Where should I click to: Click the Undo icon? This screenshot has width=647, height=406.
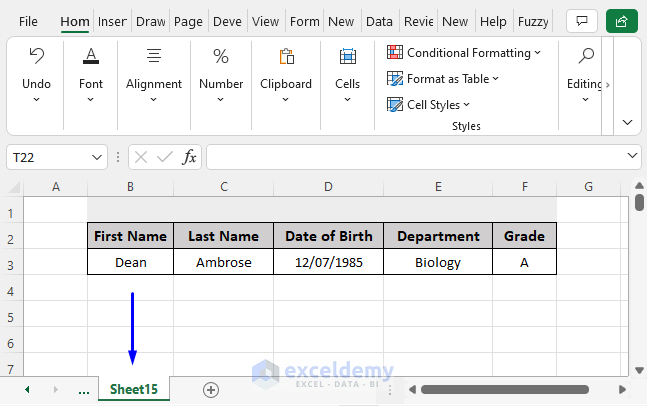(36, 56)
